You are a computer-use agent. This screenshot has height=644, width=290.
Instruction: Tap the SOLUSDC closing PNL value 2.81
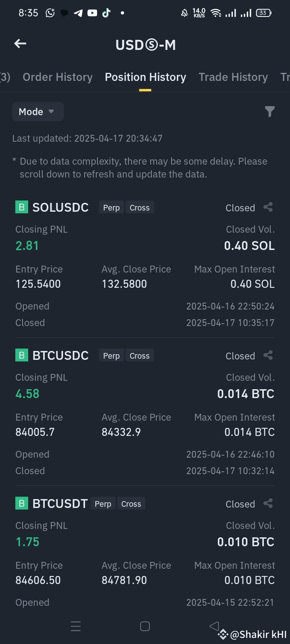(x=27, y=246)
